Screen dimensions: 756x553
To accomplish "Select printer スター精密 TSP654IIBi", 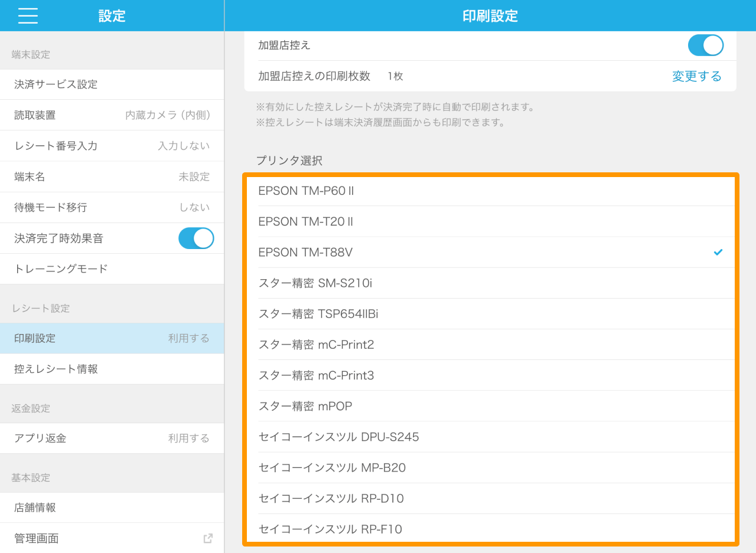I will click(490, 313).
